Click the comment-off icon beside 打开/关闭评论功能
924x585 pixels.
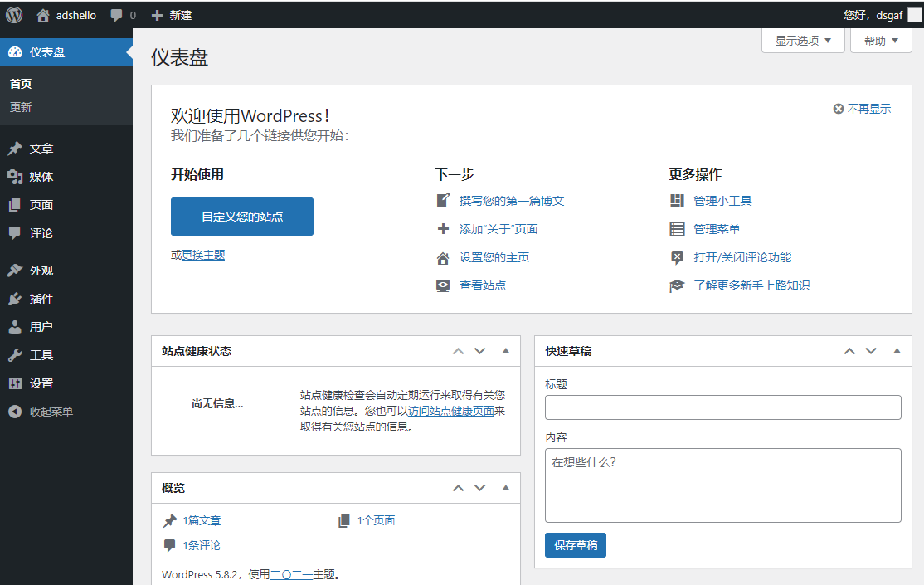click(677, 258)
